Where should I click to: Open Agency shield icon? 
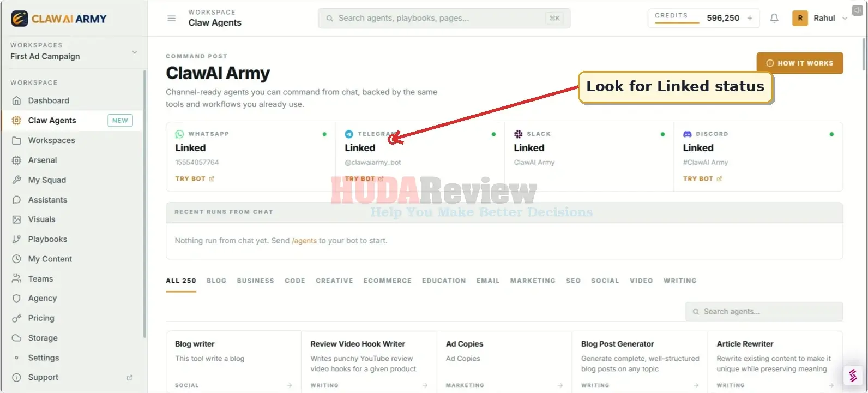[17, 299]
